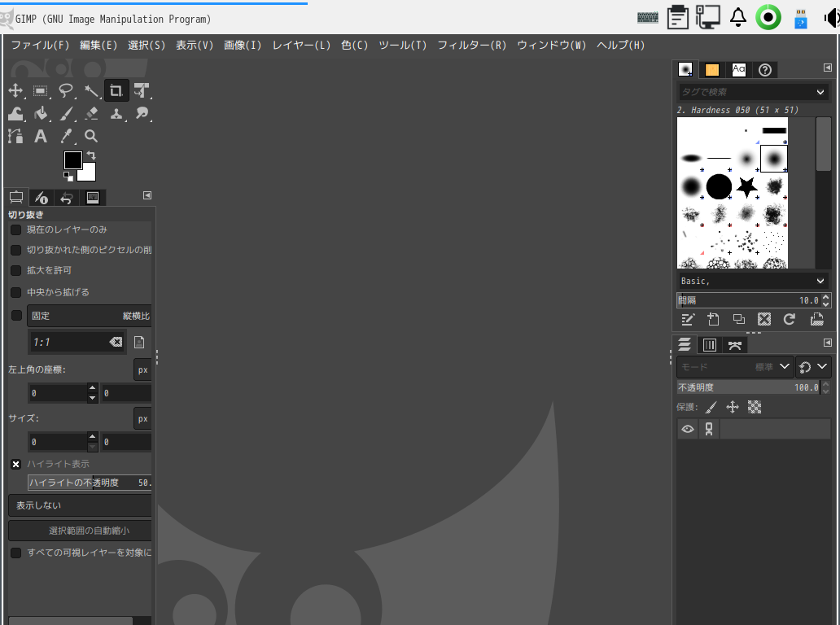
Task: Open the ファイル(F) menu
Action: coord(40,45)
